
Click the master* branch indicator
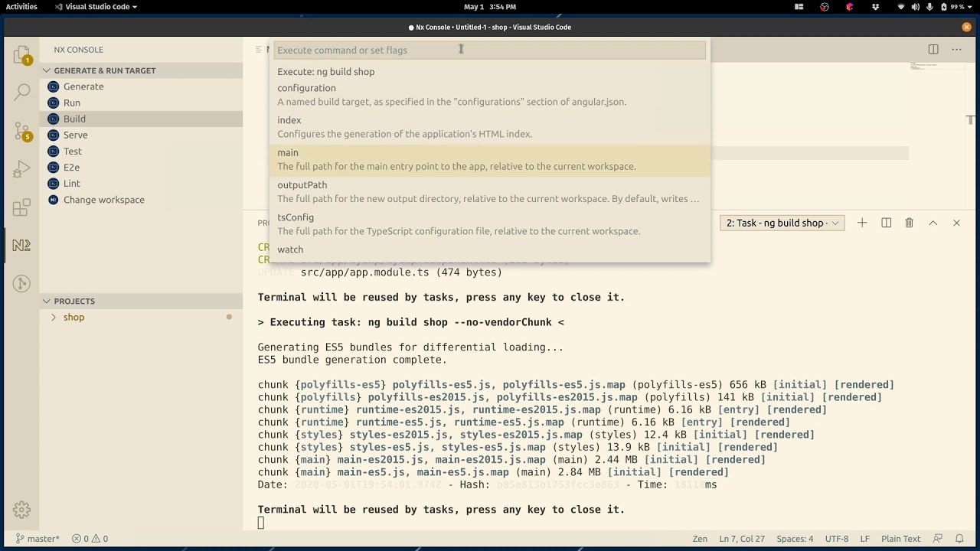[x=38, y=539]
